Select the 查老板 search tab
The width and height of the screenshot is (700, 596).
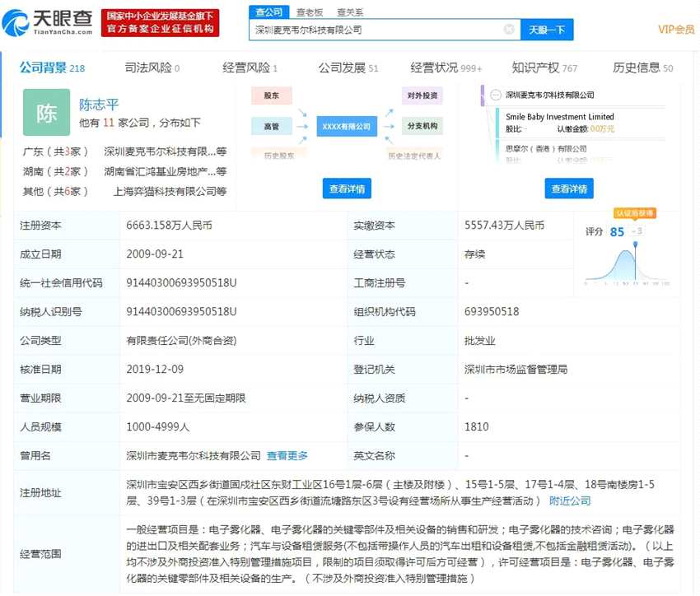pyautogui.click(x=310, y=12)
